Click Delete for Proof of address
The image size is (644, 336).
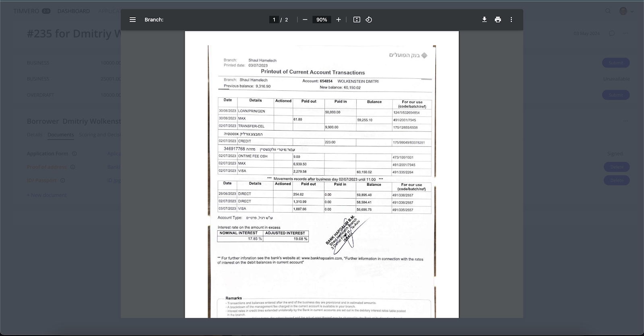point(616,167)
